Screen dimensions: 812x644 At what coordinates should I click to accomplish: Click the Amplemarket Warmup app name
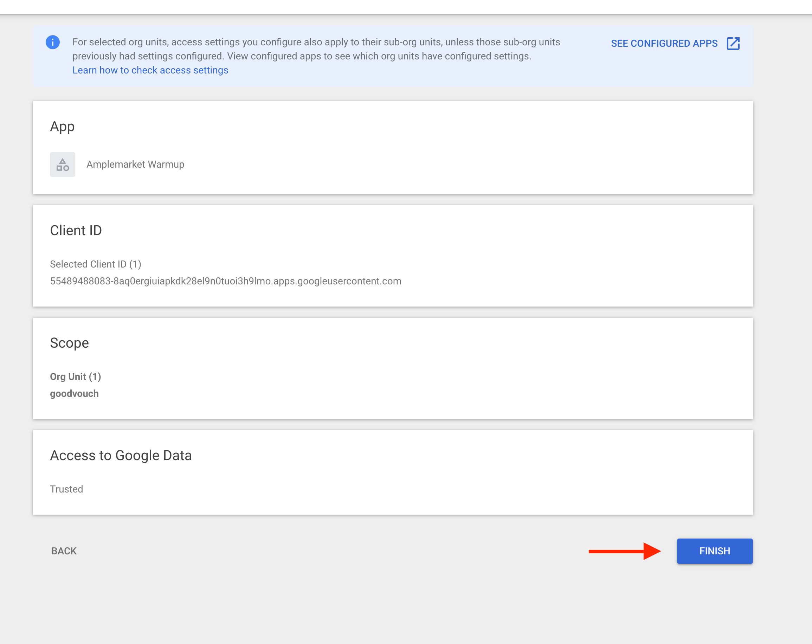pos(135,165)
